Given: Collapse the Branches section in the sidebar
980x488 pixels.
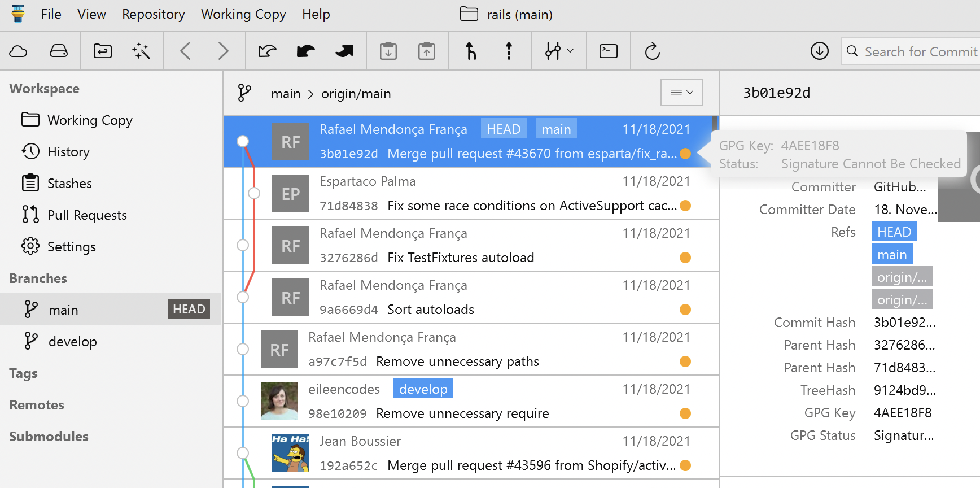Looking at the screenshot, I should coord(38,278).
